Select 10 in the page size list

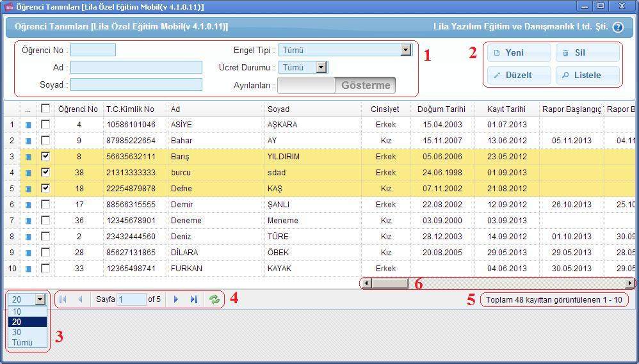tap(28, 312)
